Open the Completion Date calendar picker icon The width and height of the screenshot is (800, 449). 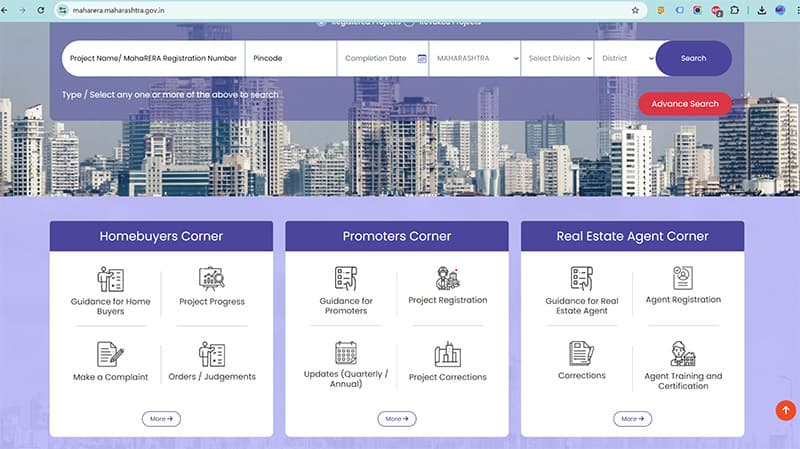(x=422, y=59)
